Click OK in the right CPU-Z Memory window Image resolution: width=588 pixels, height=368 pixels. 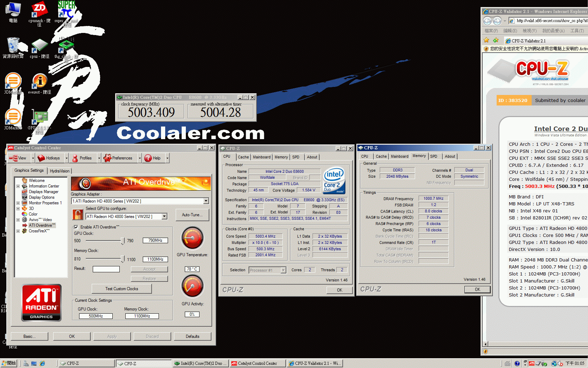click(x=477, y=289)
